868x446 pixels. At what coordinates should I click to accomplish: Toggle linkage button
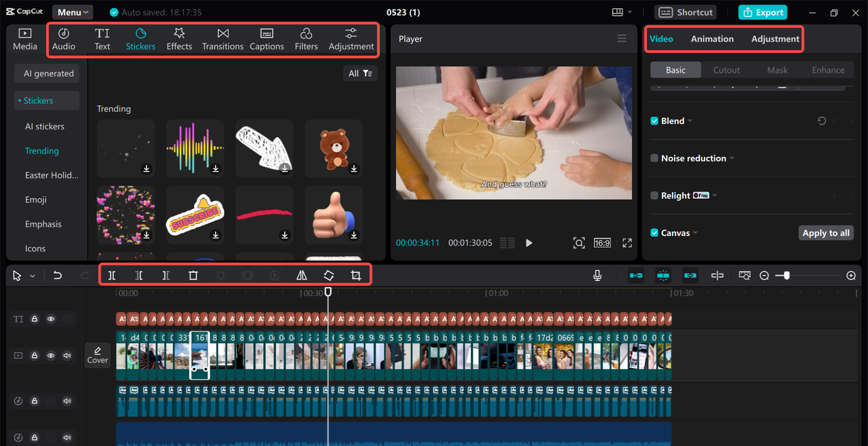[690, 276]
